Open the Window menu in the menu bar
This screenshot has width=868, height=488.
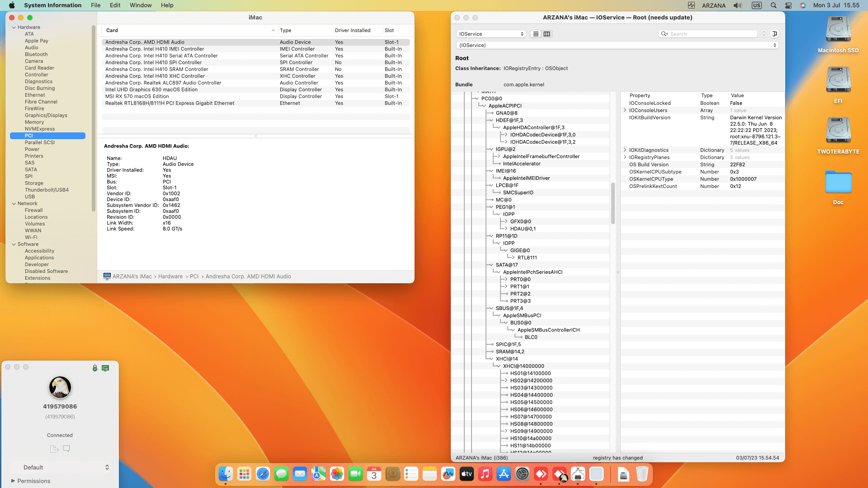[x=141, y=5]
